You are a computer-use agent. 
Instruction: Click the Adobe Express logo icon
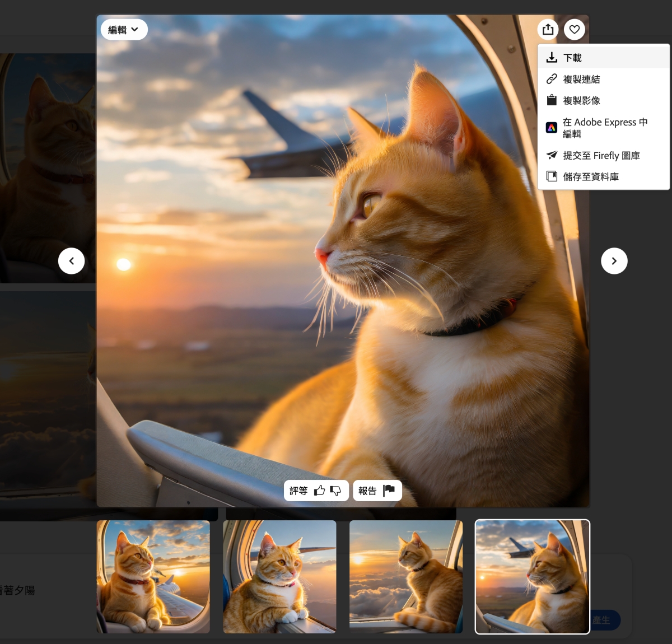[x=552, y=128]
